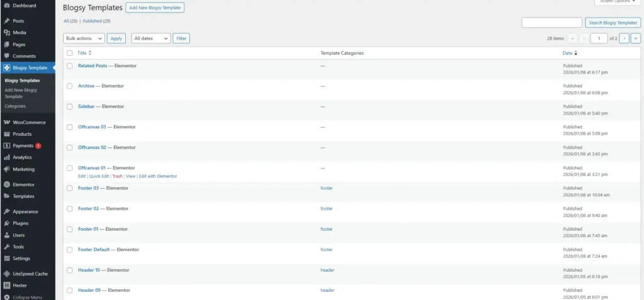This screenshot has height=300, width=644.
Task: Expand the All dates filter dropdown
Action: [x=150, y=38]
